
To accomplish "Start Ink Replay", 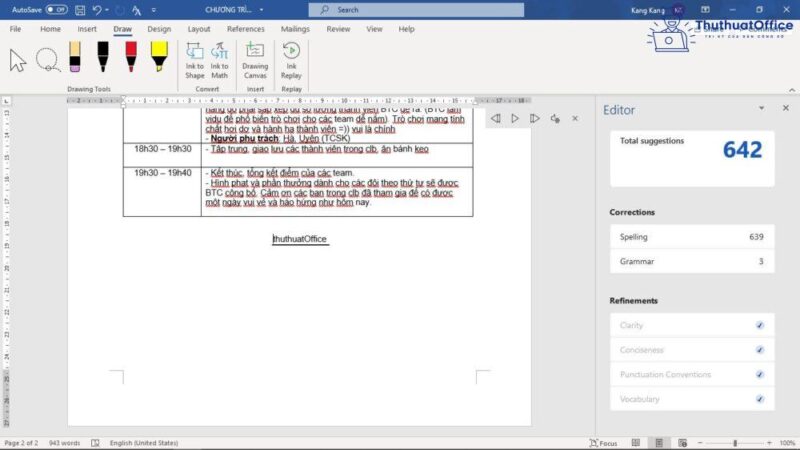I will point(291,60).
